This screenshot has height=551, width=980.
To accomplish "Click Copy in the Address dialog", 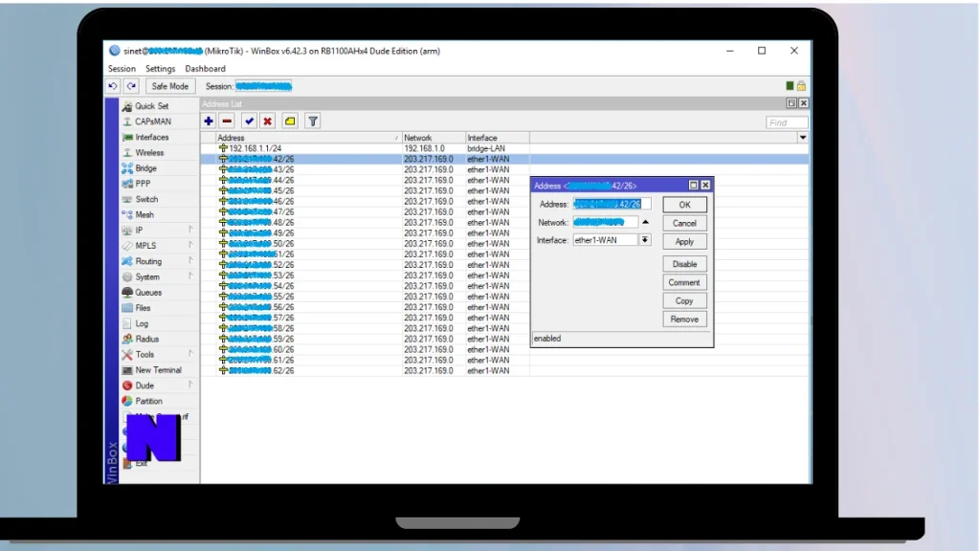I will pos(684,301).
